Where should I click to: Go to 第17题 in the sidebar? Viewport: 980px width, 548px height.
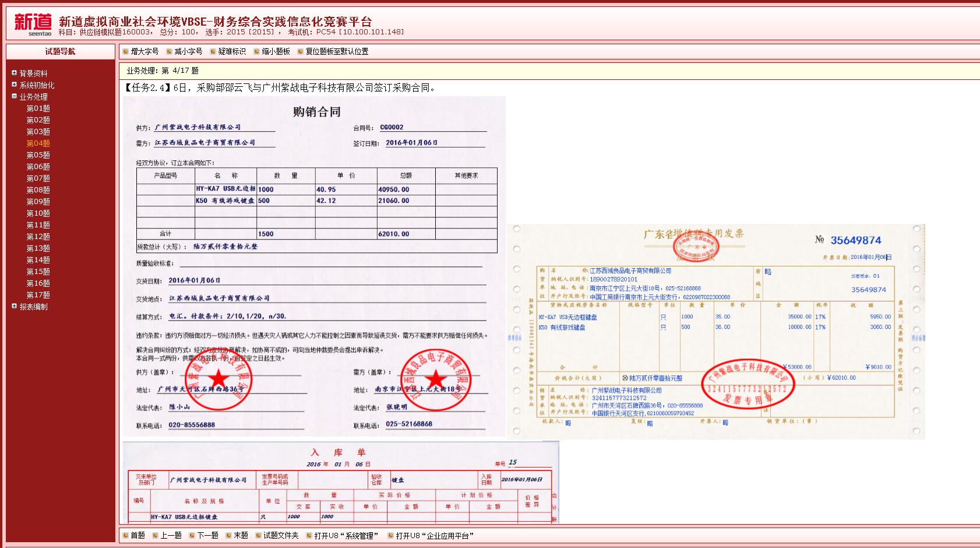[38, 295]
